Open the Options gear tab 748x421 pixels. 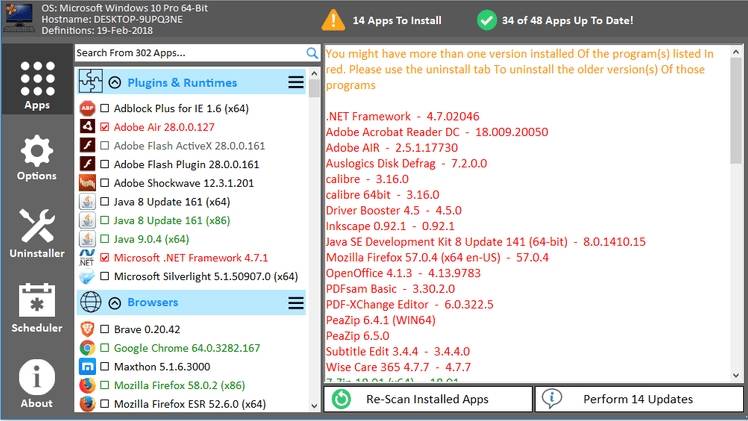(37, 157)
